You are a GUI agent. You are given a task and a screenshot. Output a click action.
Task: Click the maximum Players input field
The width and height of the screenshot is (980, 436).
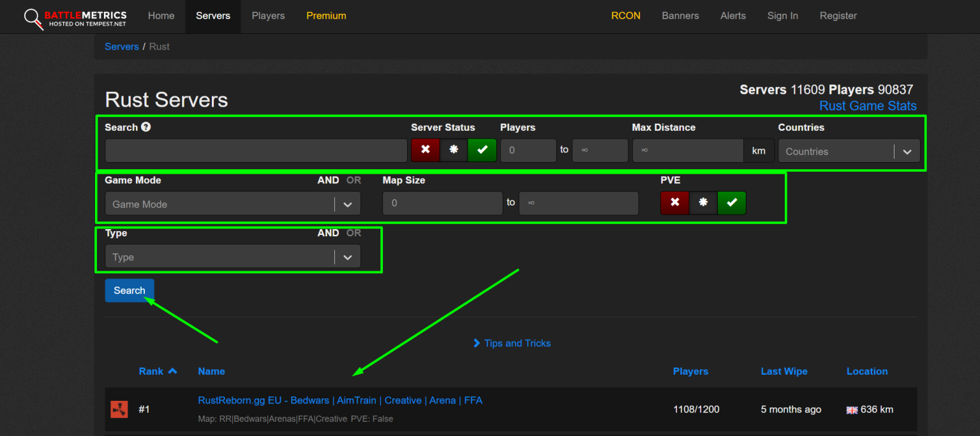pyautogui.click(x=600, y=151)
